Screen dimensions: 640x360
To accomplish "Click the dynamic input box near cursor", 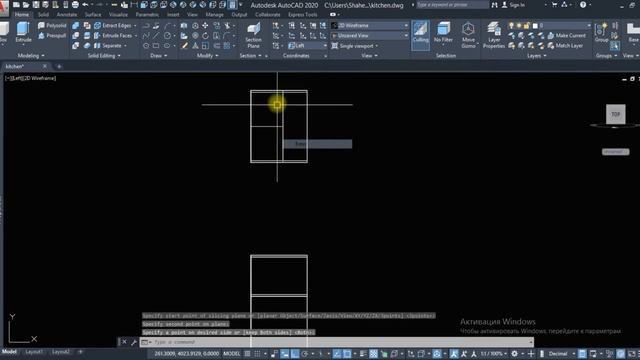I will pyautogui.click(x=318, y=144).
